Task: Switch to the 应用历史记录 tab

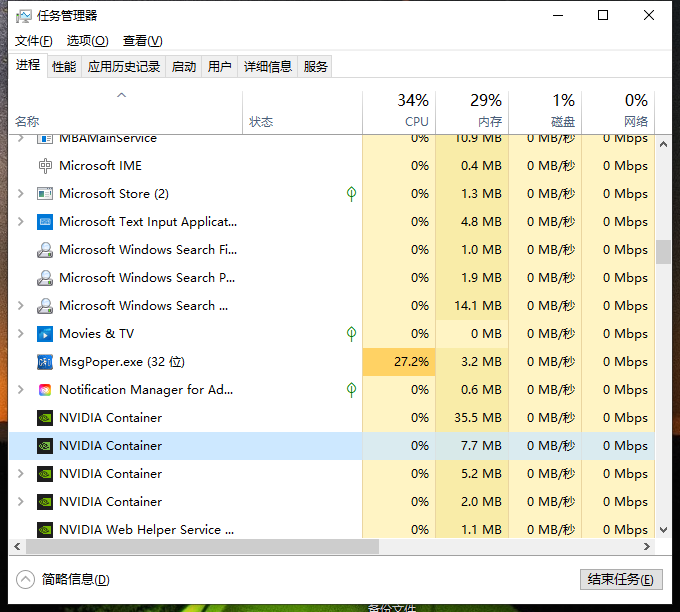Action: point(124,67)
